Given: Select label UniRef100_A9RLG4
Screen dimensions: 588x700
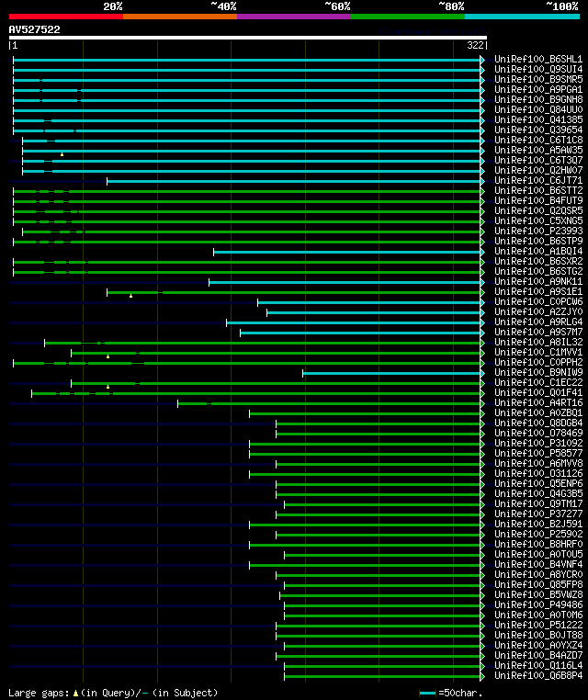Looking at the screenshot, I should tap(538, 322).
